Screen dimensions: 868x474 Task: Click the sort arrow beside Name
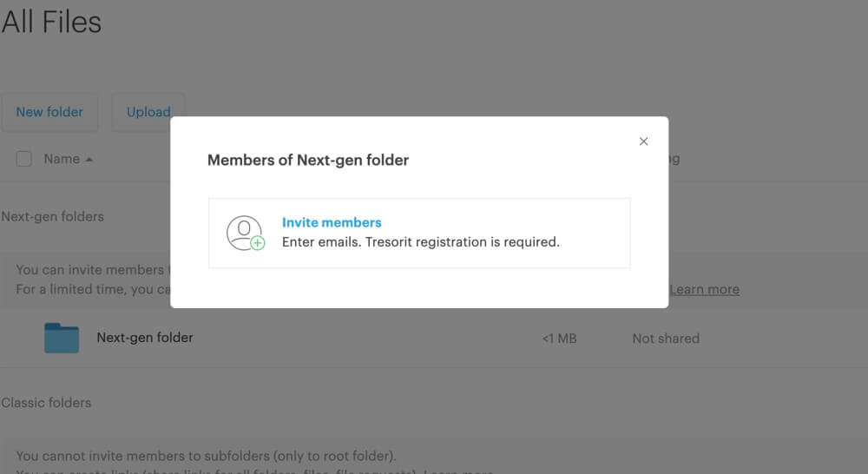[89, 160]
